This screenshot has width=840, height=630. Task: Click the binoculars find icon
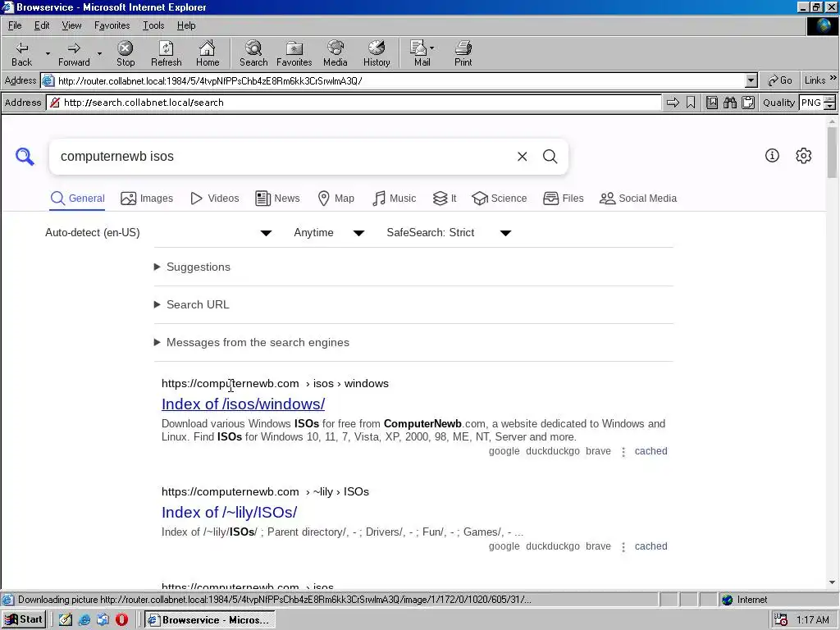tap(730, 103)
